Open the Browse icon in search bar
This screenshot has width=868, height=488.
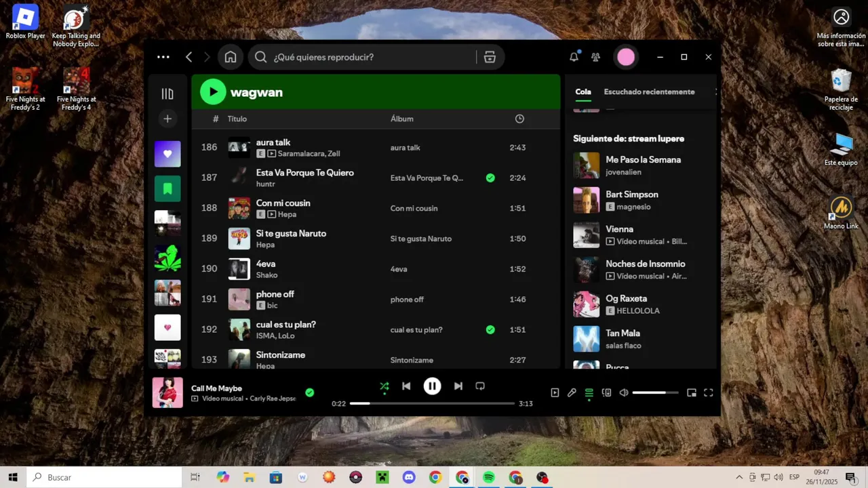point(490,57)
